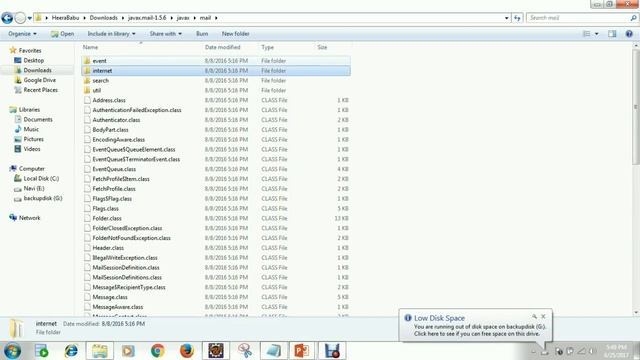Select backupdisk (G:) drive in sidebar
This screenshot has height=360, width=640.
click(x=43, y=198)
